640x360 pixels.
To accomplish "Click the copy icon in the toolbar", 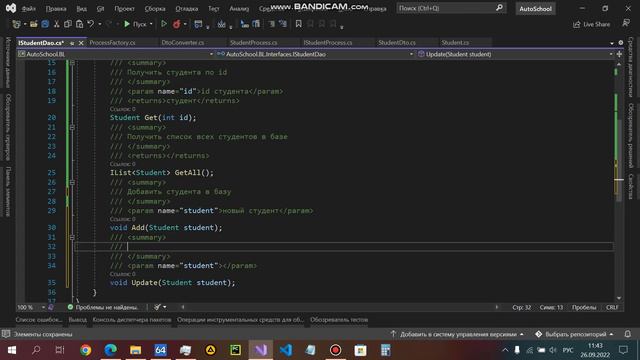I will point(68,24).
